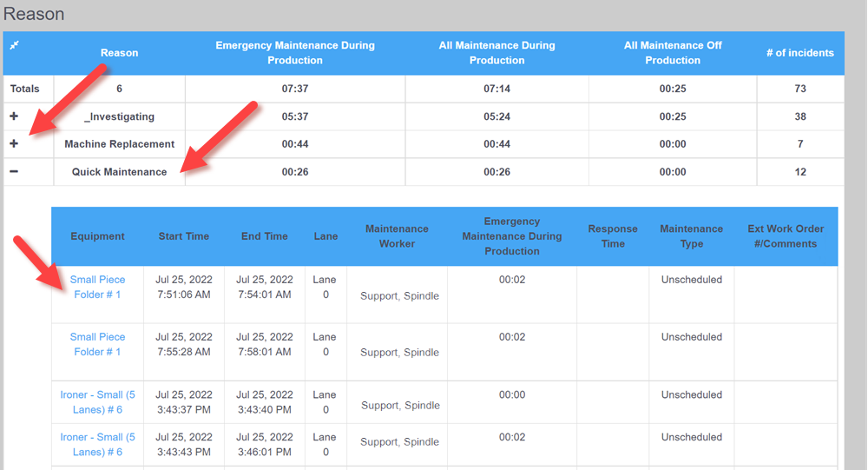Click Equipment column header
Viewport: 868px width, 470px height.
pos(97,236)
